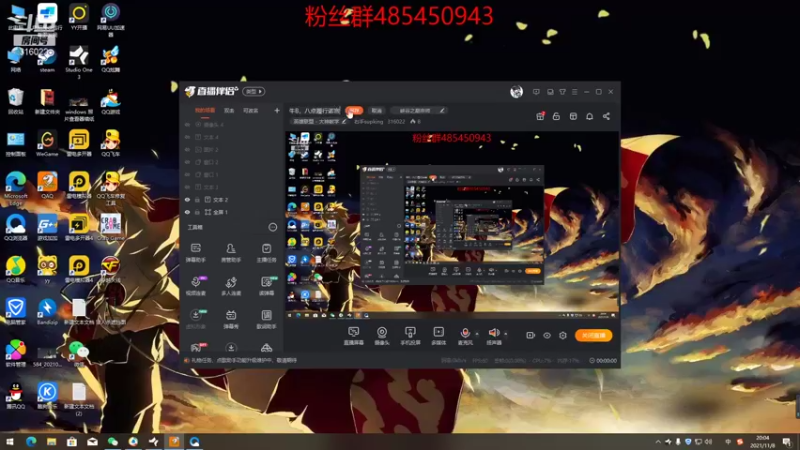This screenshot has width=800, height=450.
Task: Click the unlock padlock icon in header
Action: pos(557,116)
